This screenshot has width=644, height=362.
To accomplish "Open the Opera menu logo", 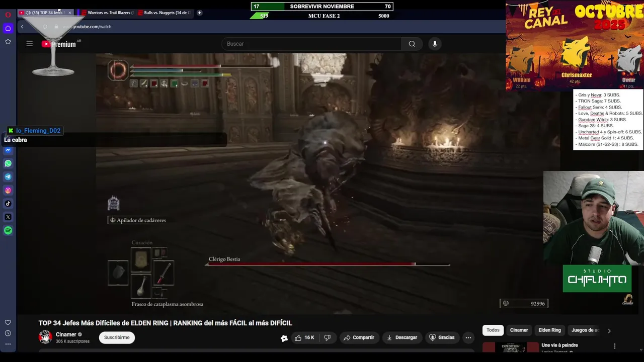I will [8, 15].
